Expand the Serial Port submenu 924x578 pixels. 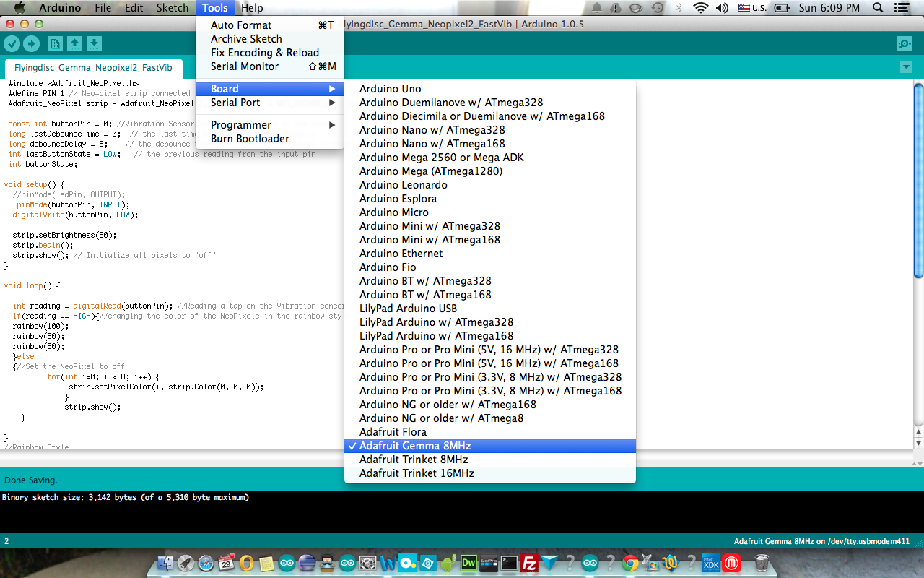(x=270, y=103)
